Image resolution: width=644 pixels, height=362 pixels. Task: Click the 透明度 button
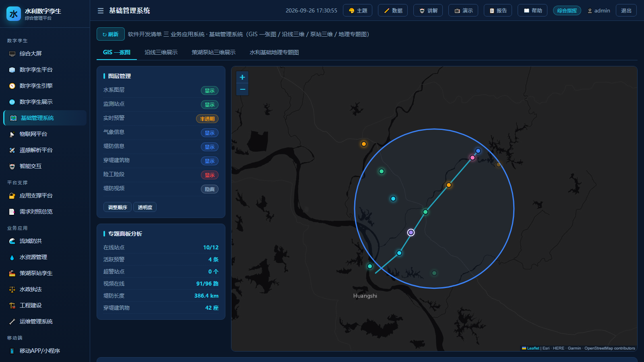[x=145, y=207]
